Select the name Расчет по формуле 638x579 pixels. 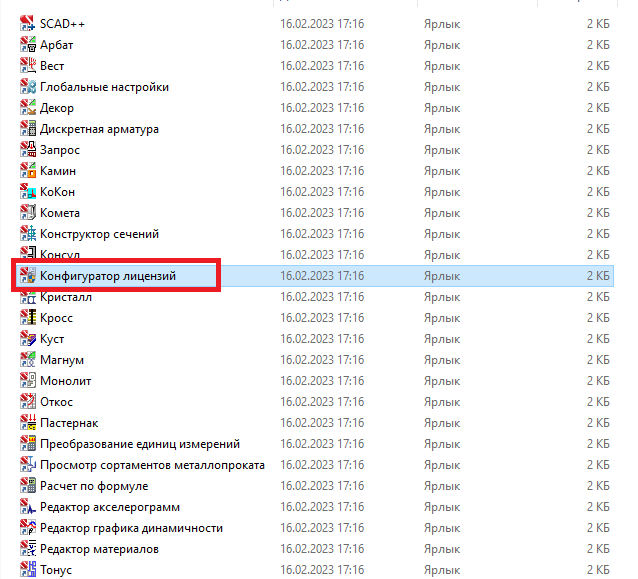tap(94, 486)
